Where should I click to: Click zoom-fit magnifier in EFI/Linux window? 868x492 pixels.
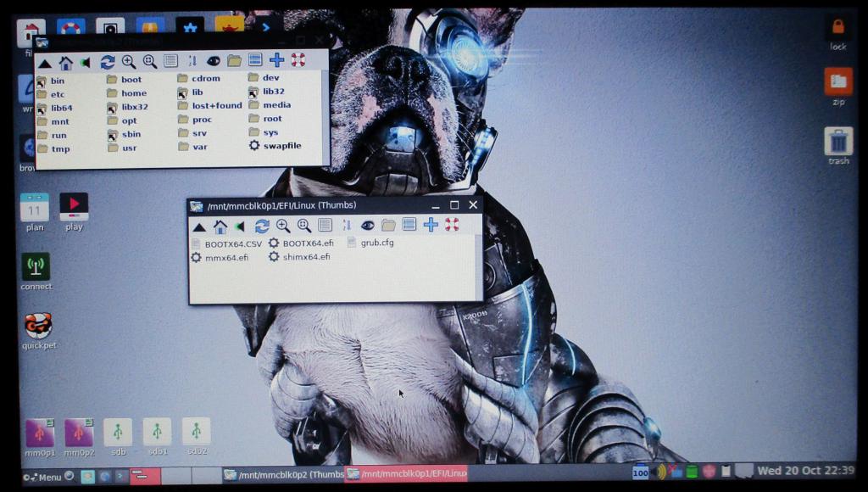point(304,225)
